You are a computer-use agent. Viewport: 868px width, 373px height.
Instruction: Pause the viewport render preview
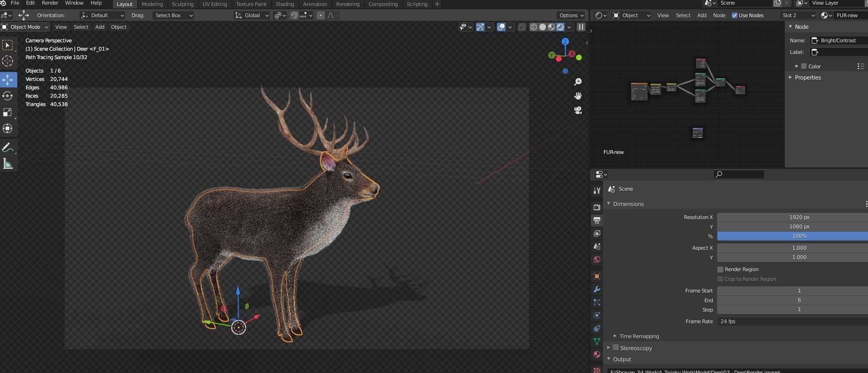(581, 27)
